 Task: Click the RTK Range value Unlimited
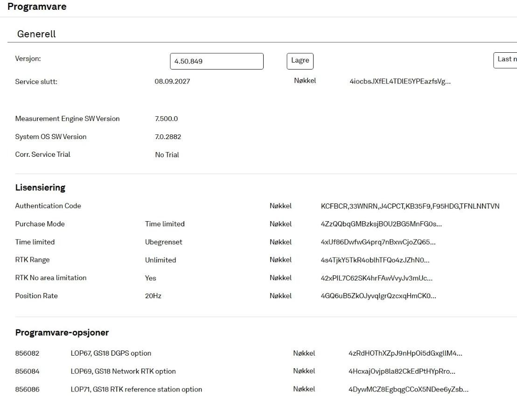click(x=161, y=260)
